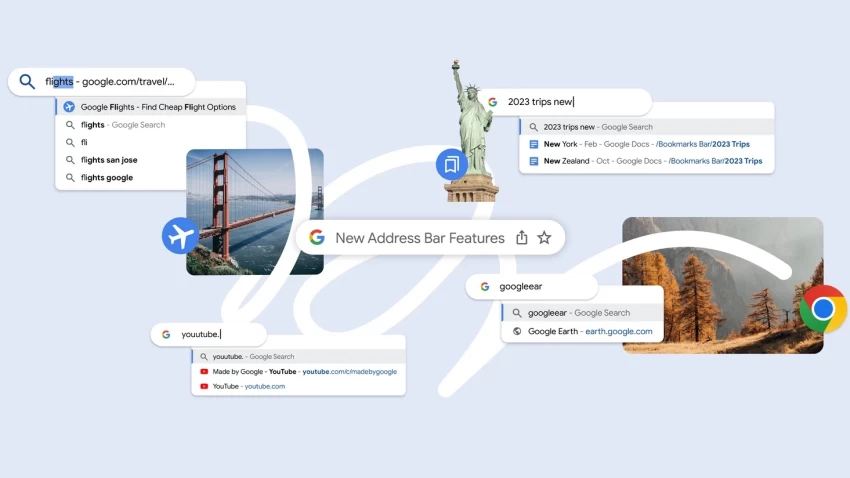Click the Docs icon beside New Zealand

[x=533, y=161]
